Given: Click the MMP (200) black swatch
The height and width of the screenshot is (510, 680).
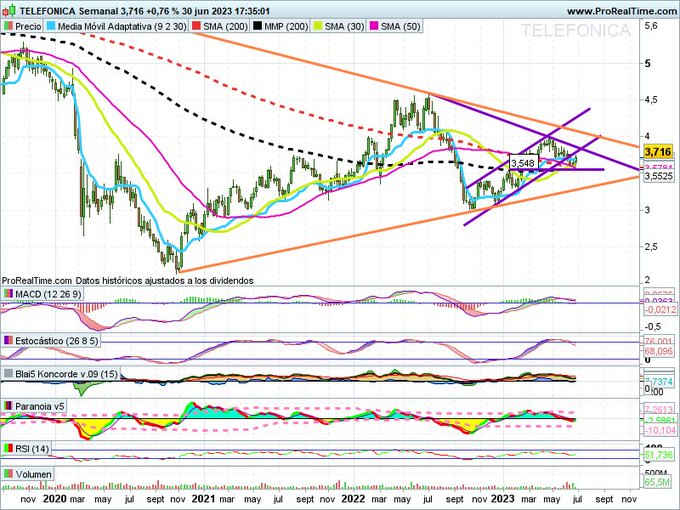Looking at the screenshot, I should point(258,26).
